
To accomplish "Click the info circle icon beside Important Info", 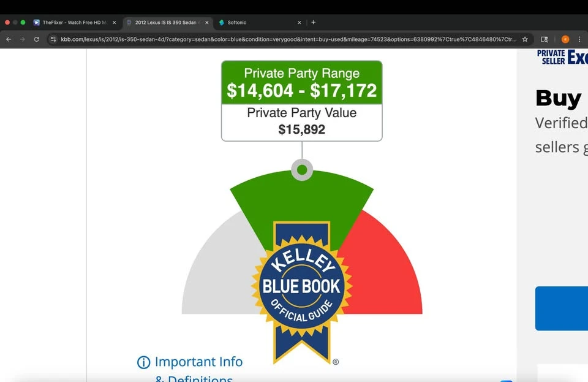I will [143, 362].
